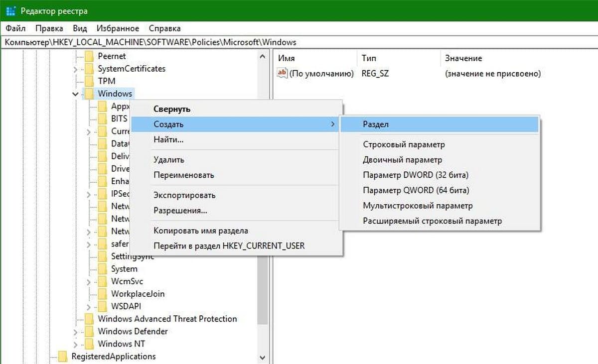Choose Разрешения... from the context menu
This screenshot has height=364, width=598.
pyautogui.click(x=180, y=211)
